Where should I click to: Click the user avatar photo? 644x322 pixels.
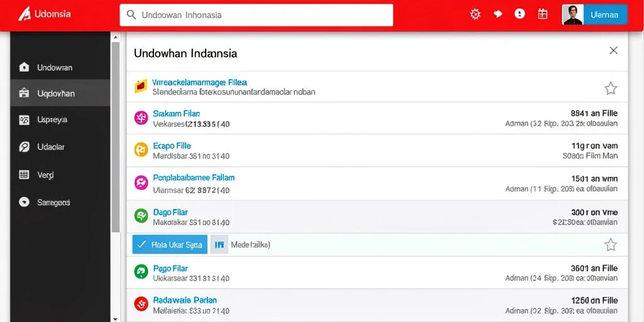pyautogui.click(x=573, y=15)
